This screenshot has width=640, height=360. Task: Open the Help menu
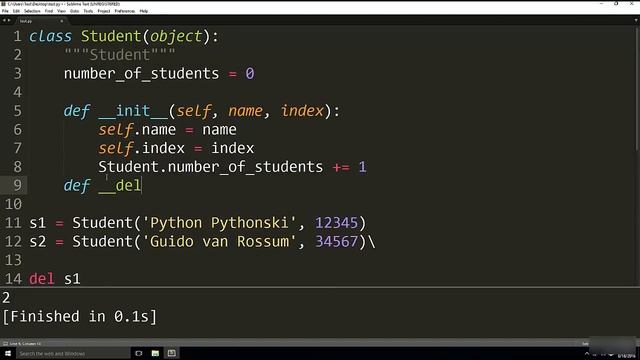tap(144, 11)
